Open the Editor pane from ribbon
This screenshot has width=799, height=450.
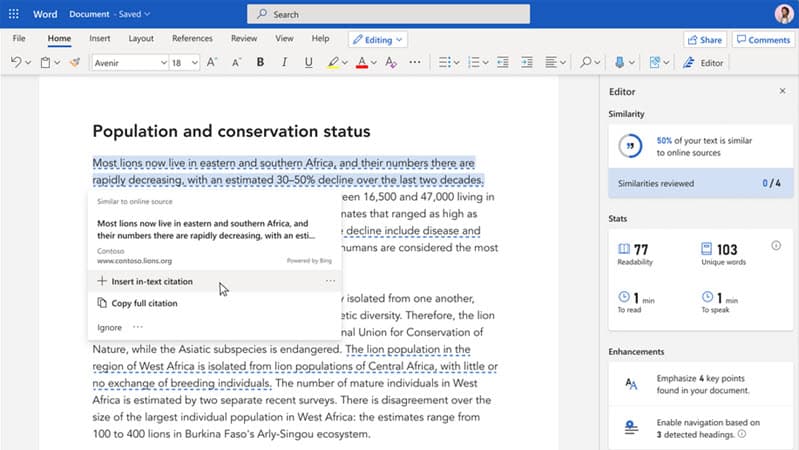[x=703, y=63]
